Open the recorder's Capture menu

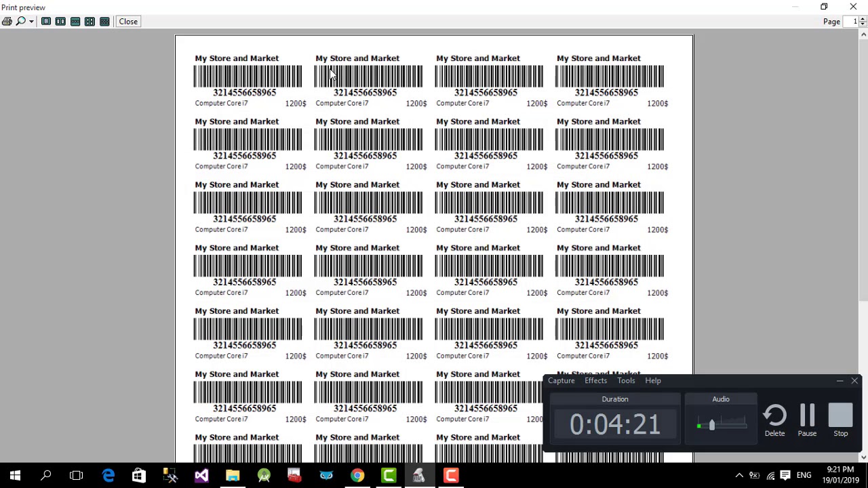[x=561, y=381]
